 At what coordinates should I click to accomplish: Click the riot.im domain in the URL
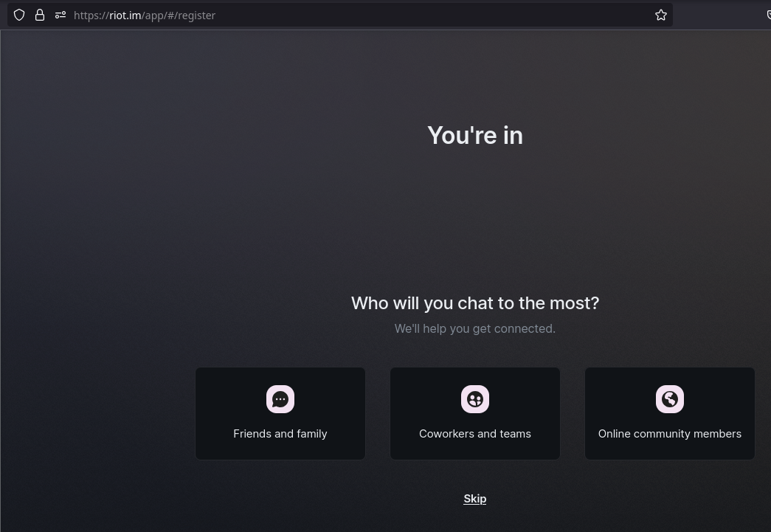tap(125, 15)
